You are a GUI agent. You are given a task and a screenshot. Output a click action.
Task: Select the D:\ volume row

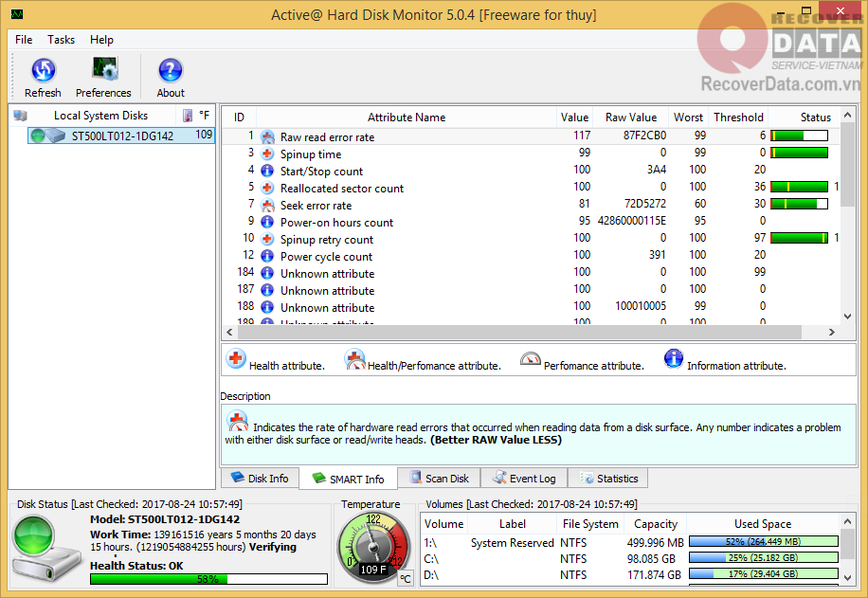[630, 574]
